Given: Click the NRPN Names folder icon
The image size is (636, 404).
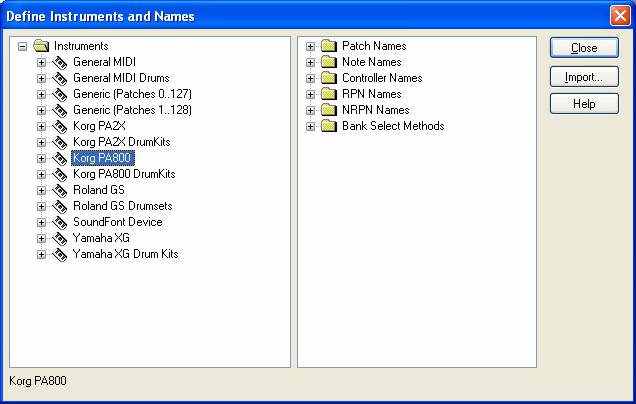Looking at the screenshot, I should point(329,110).
